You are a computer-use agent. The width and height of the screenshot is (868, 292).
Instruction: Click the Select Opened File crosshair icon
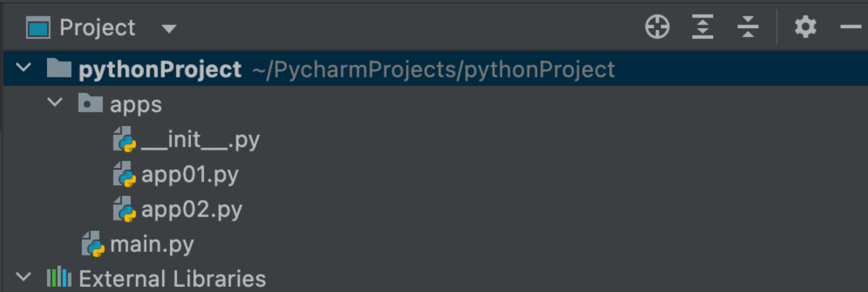[x=657, y=27]
